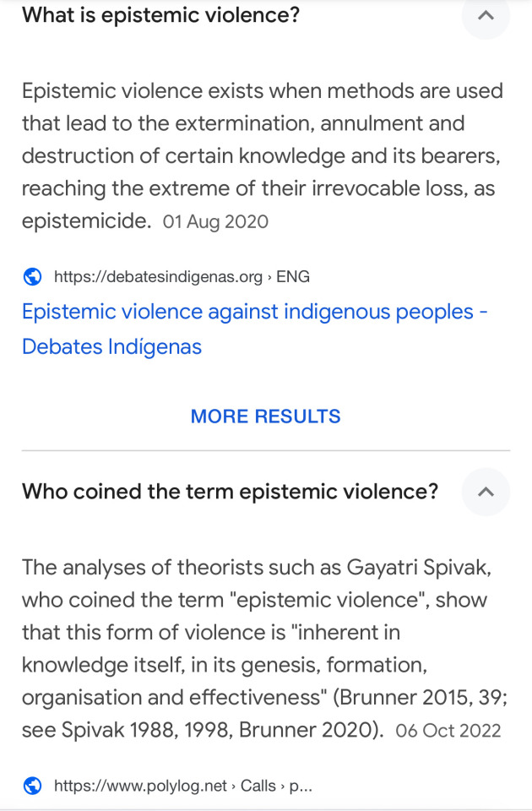Tap the "What is epistemic violence?" heading
This screenshot has width=532, height=811.
coord(160,15)
